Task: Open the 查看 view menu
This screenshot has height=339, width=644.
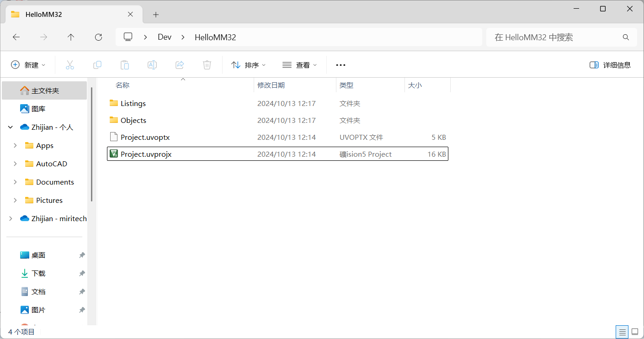Action: point(300,65)
